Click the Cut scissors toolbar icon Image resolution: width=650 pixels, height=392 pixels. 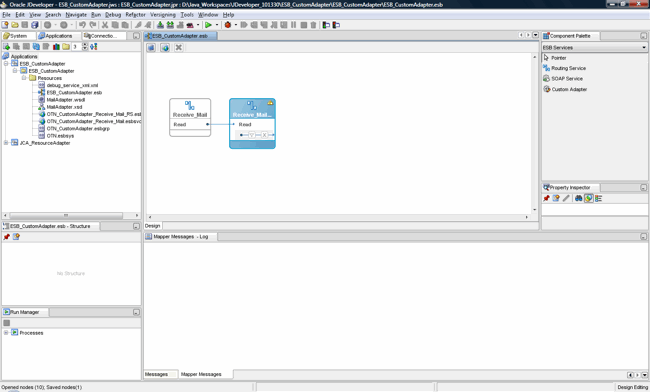click(x=105, y=25)
